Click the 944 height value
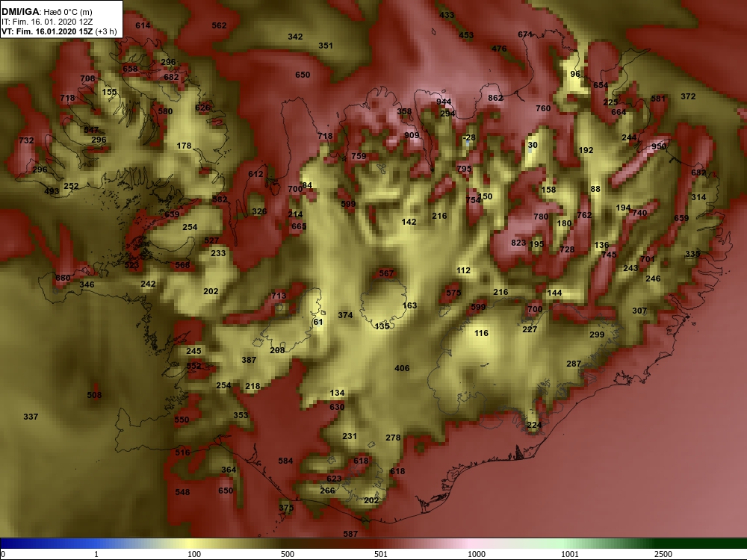Image resolution: width=747 pixels, height=560 pixels. point(444,102)
